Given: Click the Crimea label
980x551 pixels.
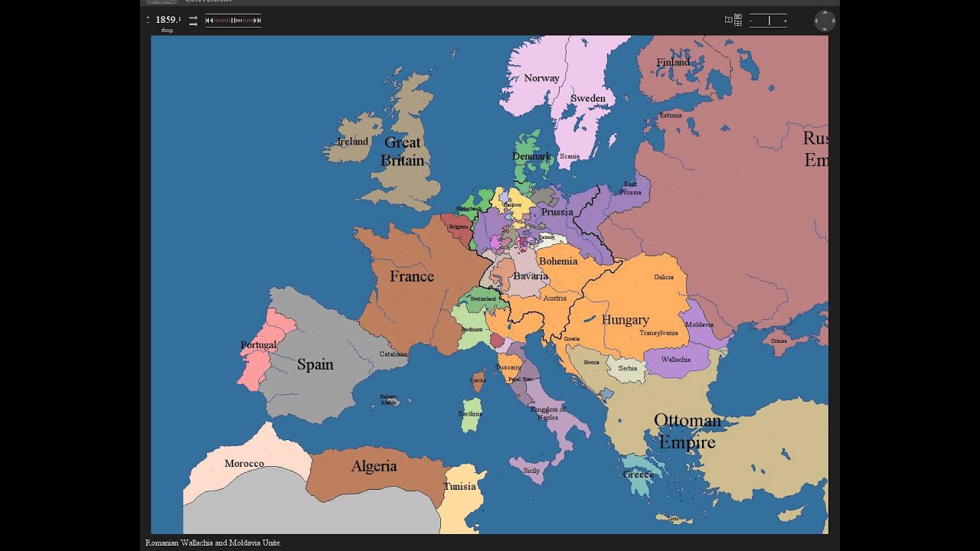Looking at the screenshot, I should (779, 341).
